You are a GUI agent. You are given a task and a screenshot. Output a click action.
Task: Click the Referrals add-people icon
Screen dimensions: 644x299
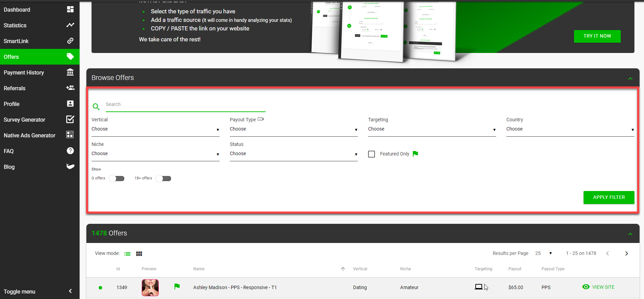click(70, 88)
